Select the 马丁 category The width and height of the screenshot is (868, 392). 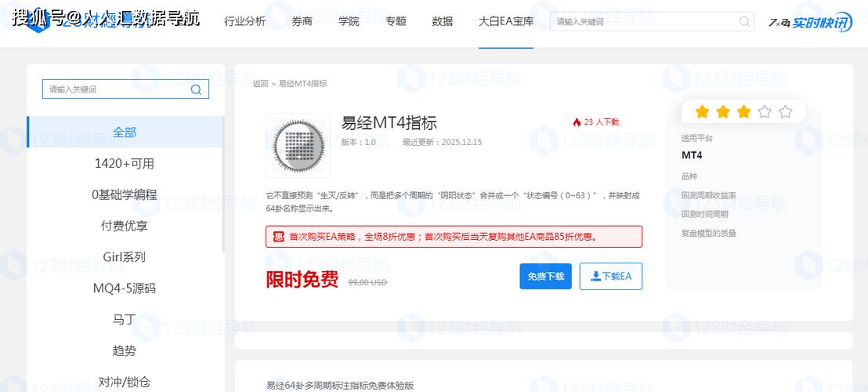click(125, 319)
